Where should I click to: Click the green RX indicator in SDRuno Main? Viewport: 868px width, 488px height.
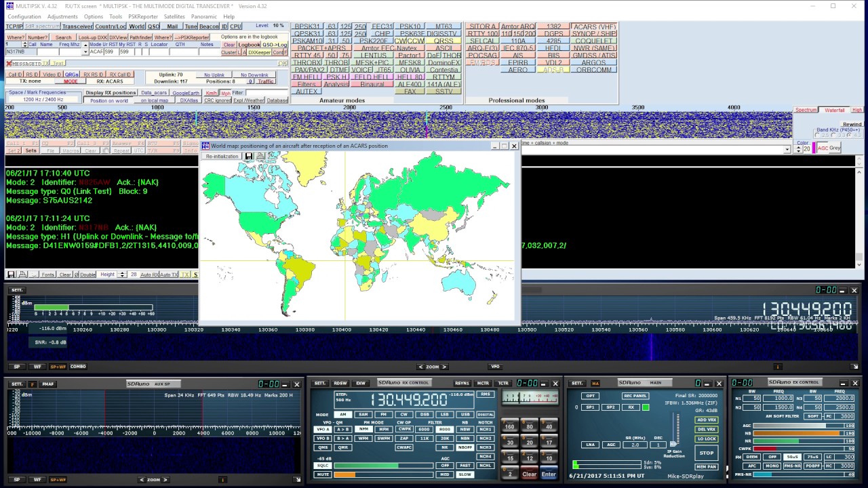point(646,407)
